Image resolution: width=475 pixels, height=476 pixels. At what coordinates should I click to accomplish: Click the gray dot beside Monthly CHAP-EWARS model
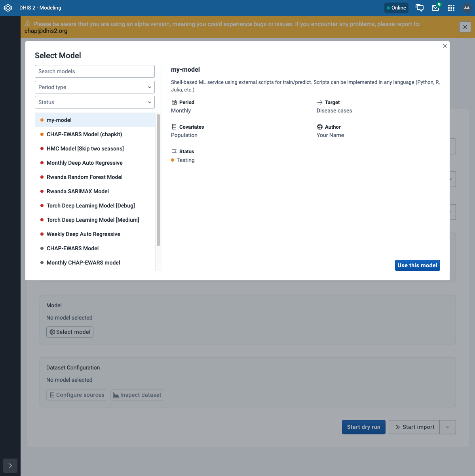coord(42,263)
